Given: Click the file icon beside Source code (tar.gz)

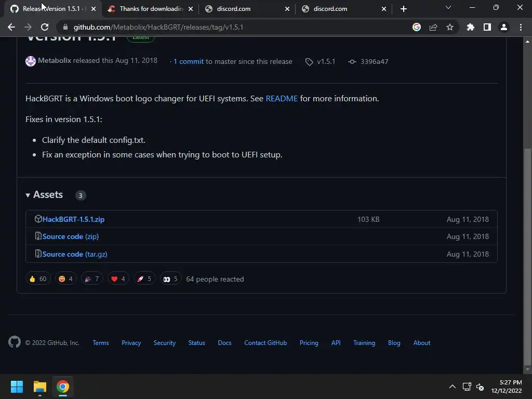Looking at the screenshot, I should tap(38, 254).
